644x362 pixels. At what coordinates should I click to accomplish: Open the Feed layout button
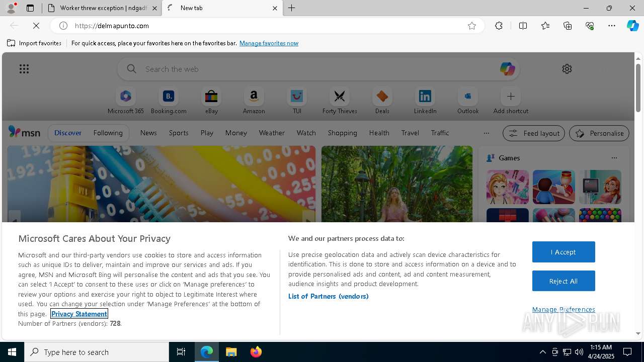(x=534, y=133)
